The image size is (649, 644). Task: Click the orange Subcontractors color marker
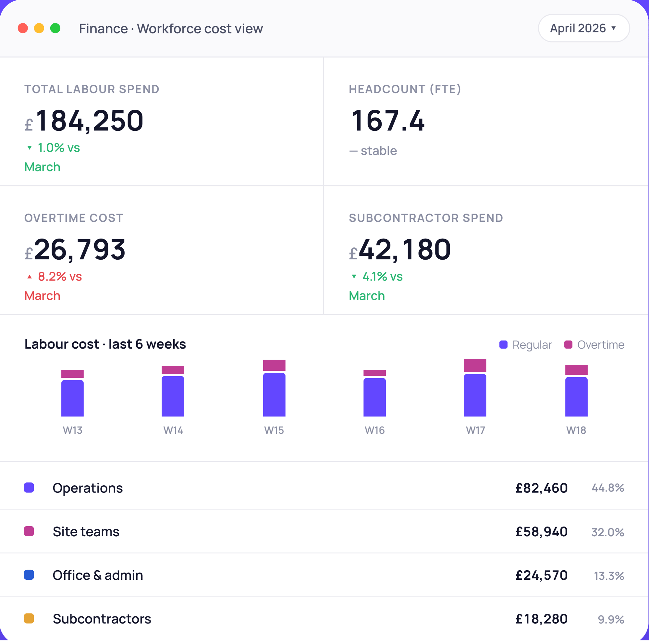(x=29, y=618)
